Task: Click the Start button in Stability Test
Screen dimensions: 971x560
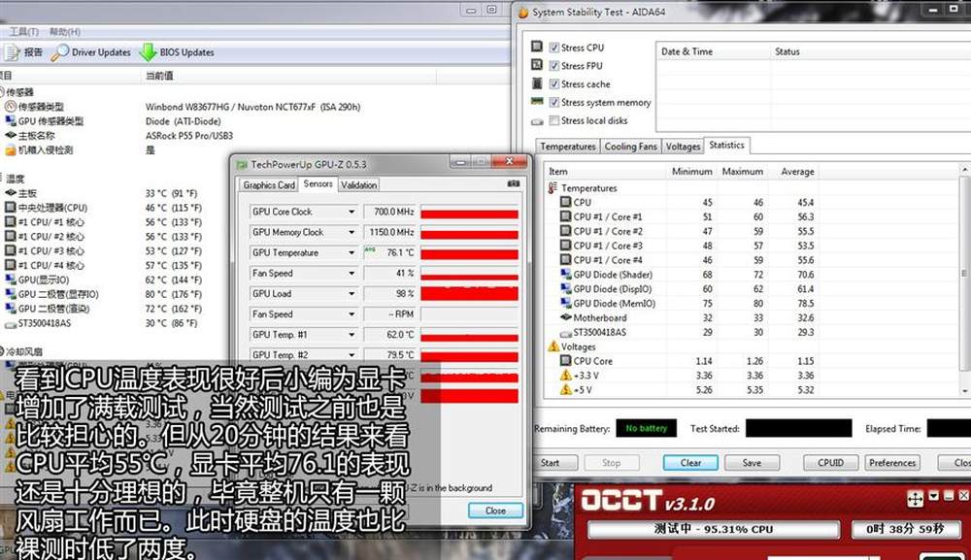Action: tap(550, 463)
